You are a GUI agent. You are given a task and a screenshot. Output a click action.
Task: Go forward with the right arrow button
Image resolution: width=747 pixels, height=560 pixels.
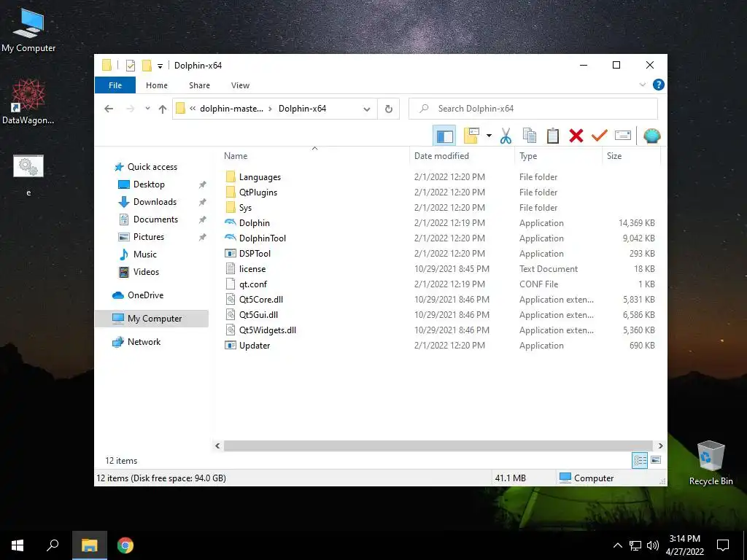(x=130, y=109)
